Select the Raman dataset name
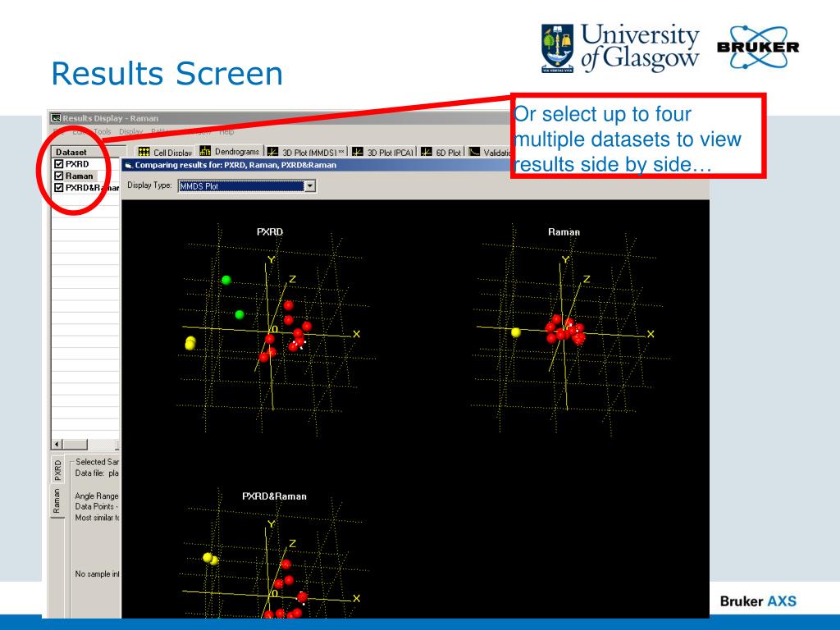The image size is (840, 630). click(80, 176)
